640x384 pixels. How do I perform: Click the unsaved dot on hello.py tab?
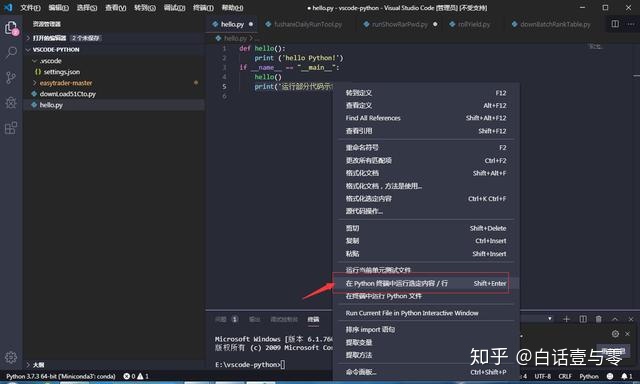click(251, 24)
